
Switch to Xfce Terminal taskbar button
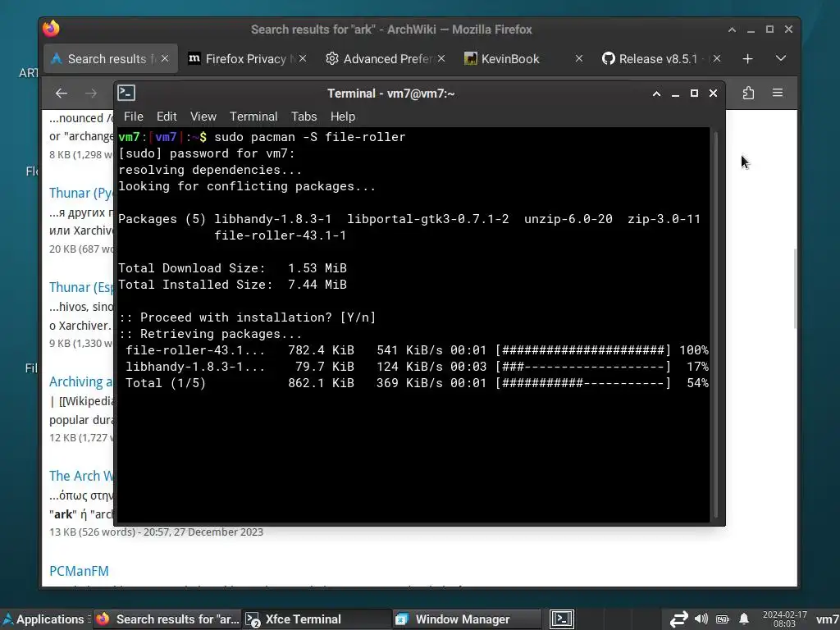(317, 619)
